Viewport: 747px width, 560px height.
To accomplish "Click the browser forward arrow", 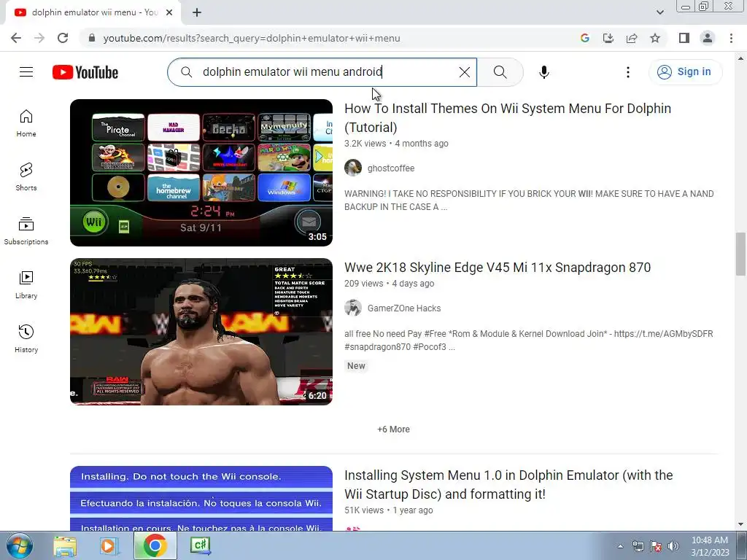I will click(39, 38).
